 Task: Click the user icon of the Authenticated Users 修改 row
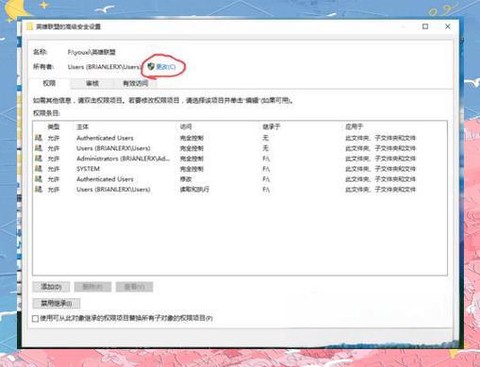(x=38, y=179)
